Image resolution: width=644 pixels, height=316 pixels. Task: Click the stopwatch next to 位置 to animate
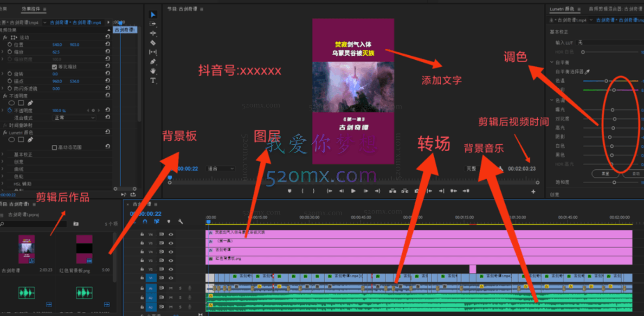point(9,45)
